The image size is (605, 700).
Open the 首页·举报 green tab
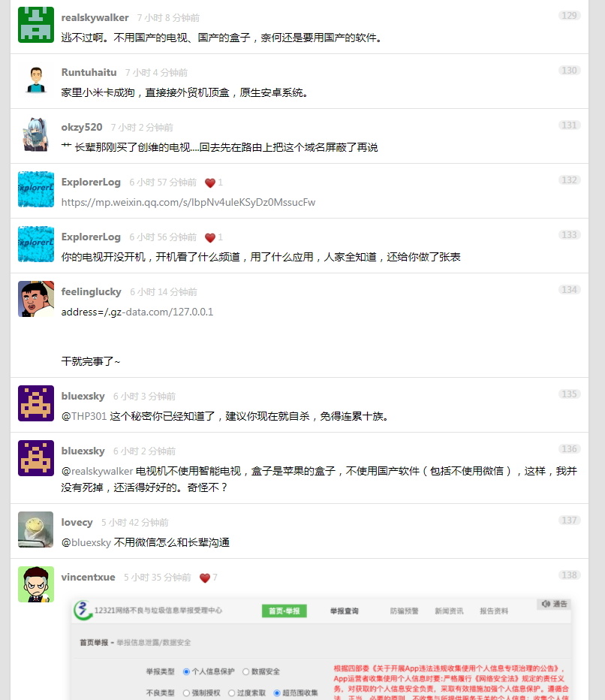click(284, 611)
